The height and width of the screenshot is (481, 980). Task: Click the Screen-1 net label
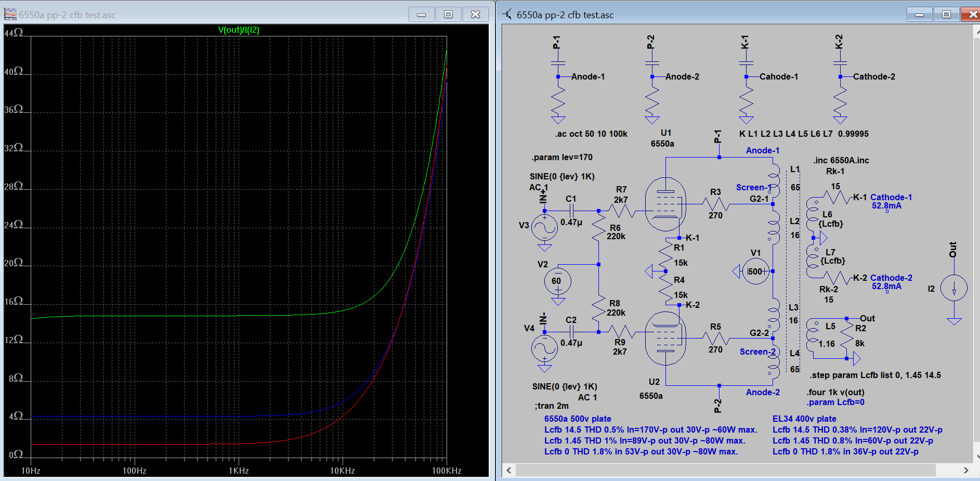[754, 187]
